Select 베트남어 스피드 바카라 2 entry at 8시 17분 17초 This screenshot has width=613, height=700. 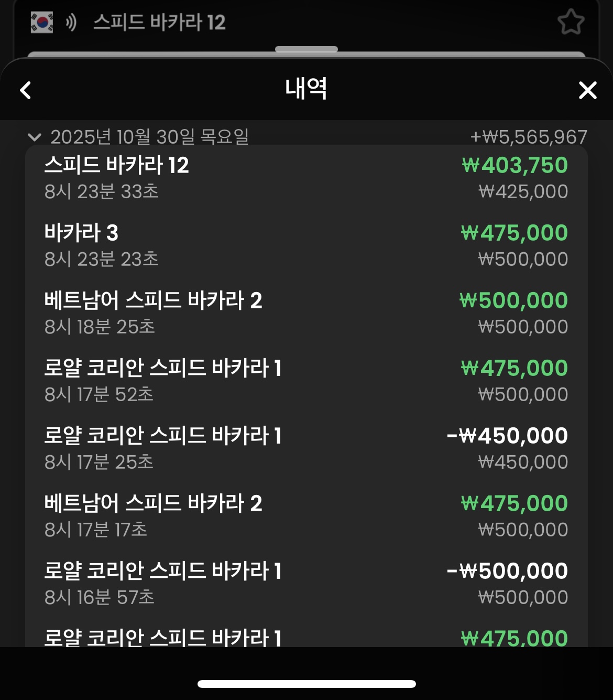[306, 516]
